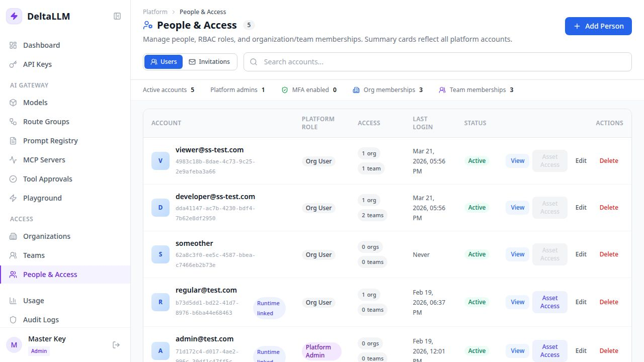Click the D avatar for developer@ss-test.com
This screenshot has height=362, width=644.
pos(160,208)
